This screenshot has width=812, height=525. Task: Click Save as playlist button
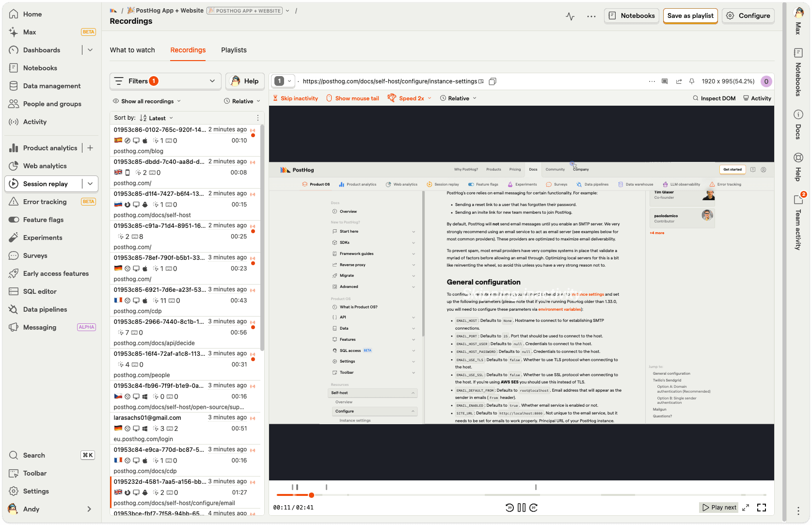690,16
